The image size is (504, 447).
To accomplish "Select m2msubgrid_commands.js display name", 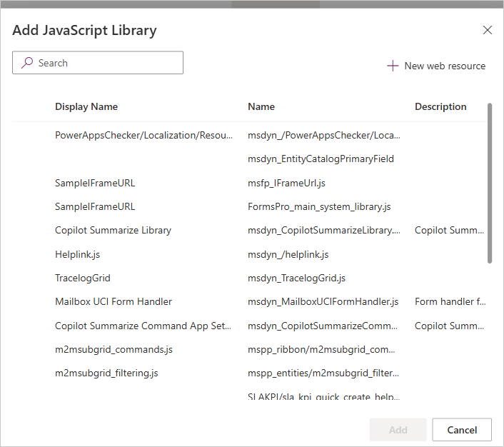I will (x=114, y=350).
